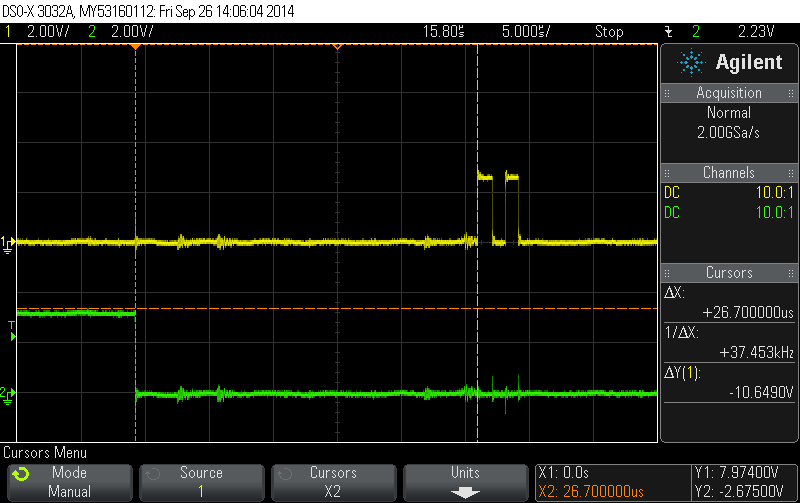Image resolution: width=800 pixels, height=503 pixels.
Task: Click the 5.000 timebase readout
Action: coord(526,32)
